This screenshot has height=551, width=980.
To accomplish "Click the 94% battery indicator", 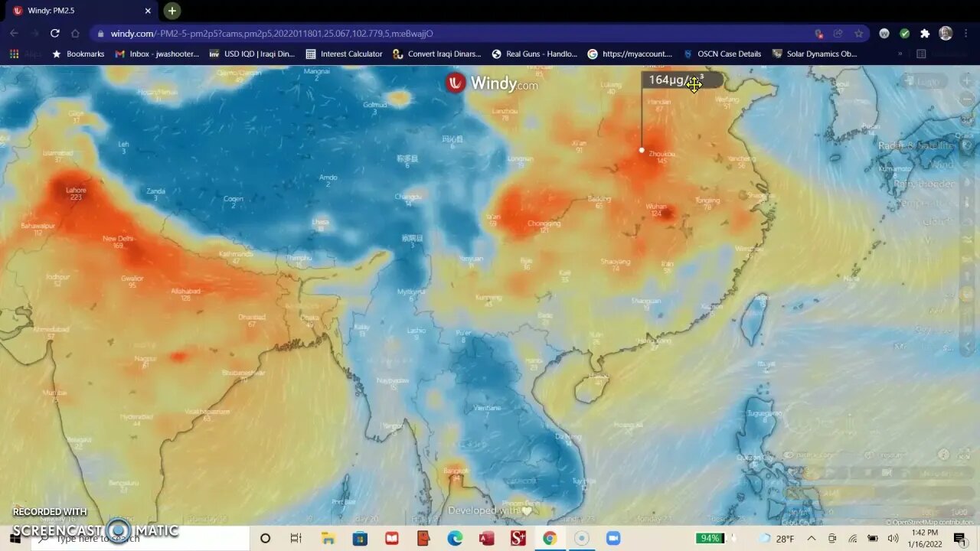I will tap(710, 538).
